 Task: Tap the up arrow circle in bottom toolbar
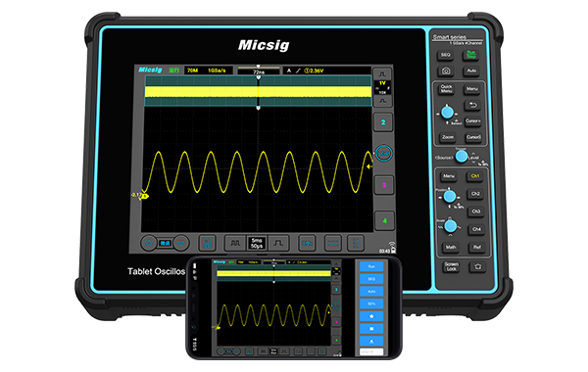click(149, 243)
